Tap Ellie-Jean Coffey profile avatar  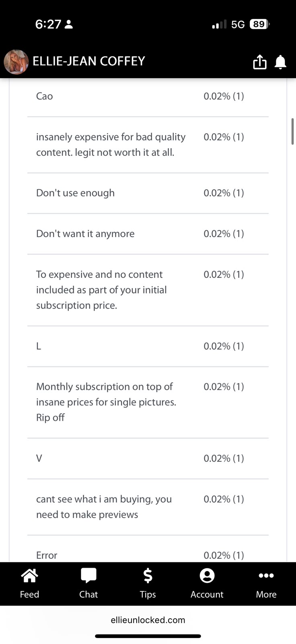(16, 62)
